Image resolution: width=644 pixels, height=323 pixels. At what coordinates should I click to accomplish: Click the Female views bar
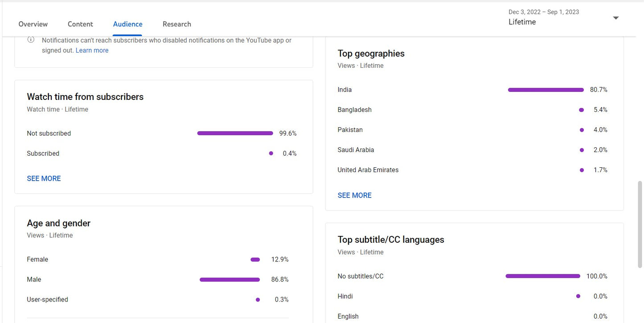pos(255,260)
